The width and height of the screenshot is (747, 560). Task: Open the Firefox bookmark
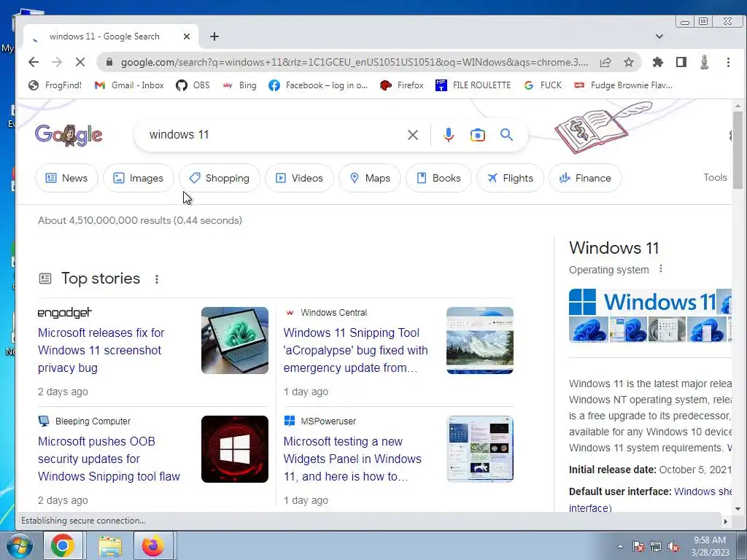[x=402, y=85]
